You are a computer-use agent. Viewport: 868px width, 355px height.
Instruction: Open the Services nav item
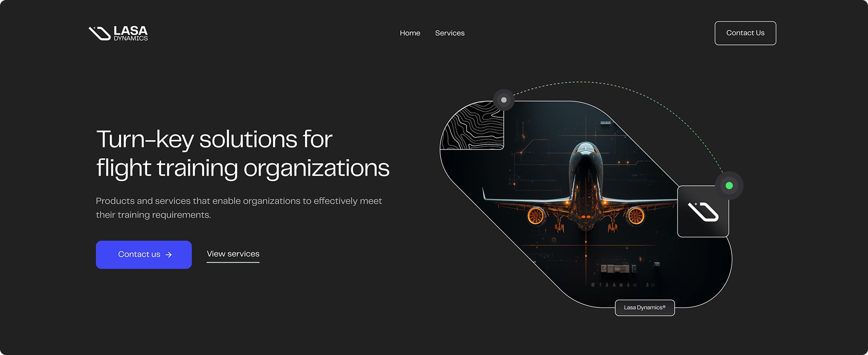[449, 33]
